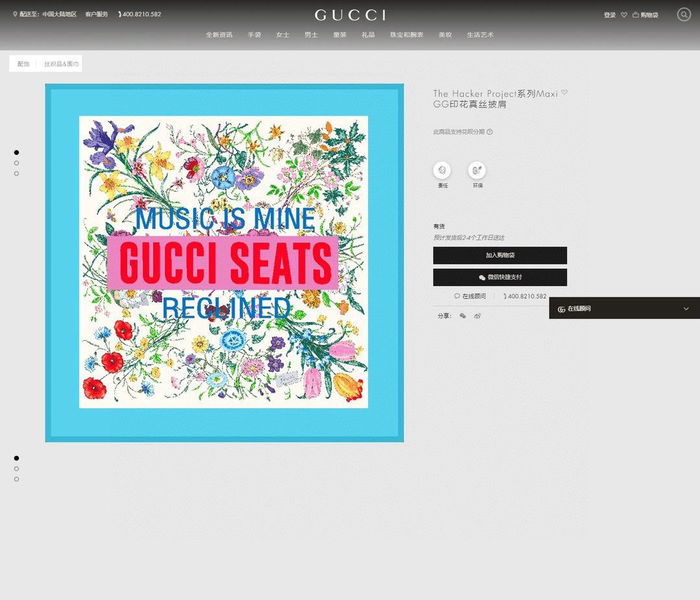Screen dimensions: 700x600
Task: Click phone number below the pay buttons
Action: (525, 296)
